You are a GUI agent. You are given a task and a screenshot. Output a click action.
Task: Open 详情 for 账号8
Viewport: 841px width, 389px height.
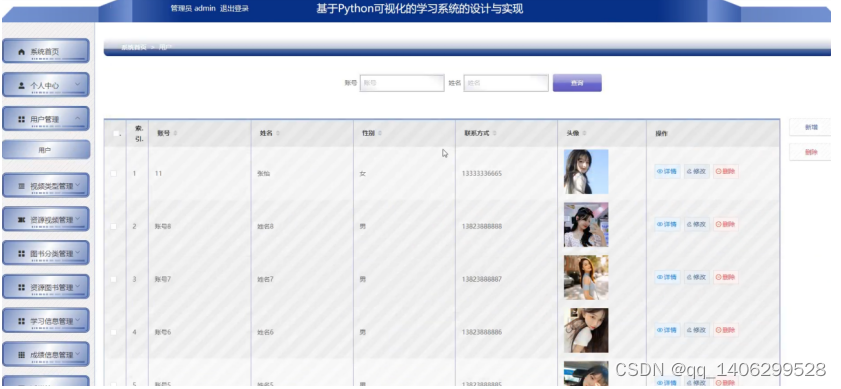click(x=667, y=224)
